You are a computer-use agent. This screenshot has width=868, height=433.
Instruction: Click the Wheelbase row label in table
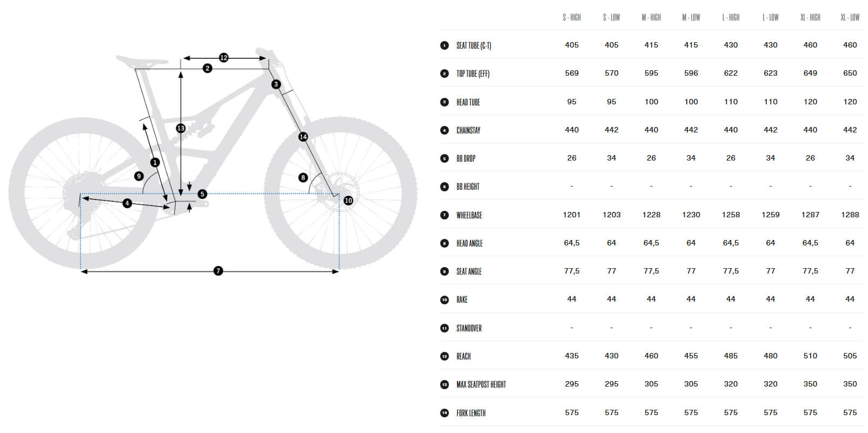(469, 215)
